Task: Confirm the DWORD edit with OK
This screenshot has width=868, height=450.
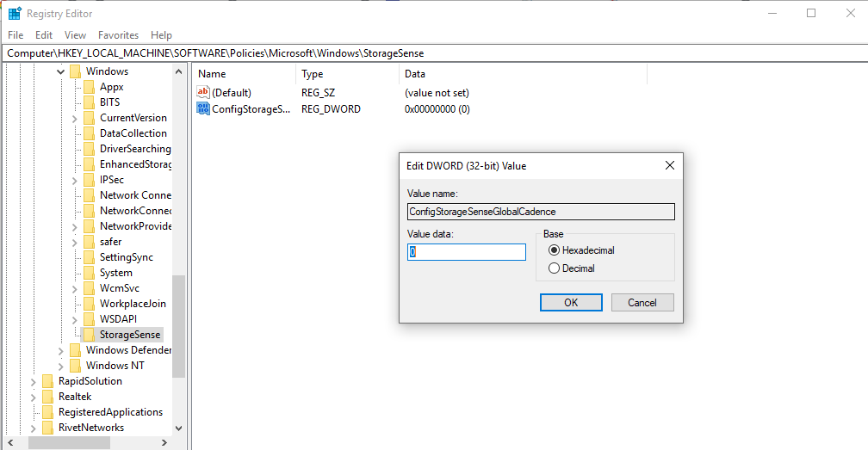Action: (571, 302)
